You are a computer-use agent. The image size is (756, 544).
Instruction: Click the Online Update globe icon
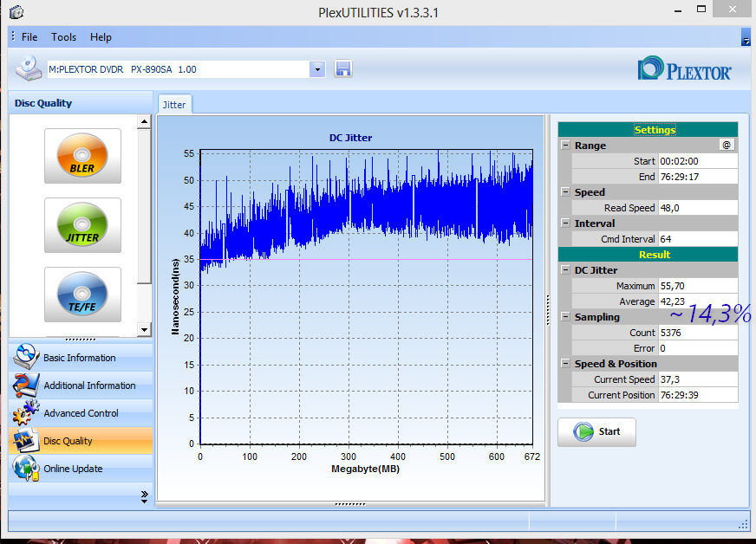(x=25, y=469)
